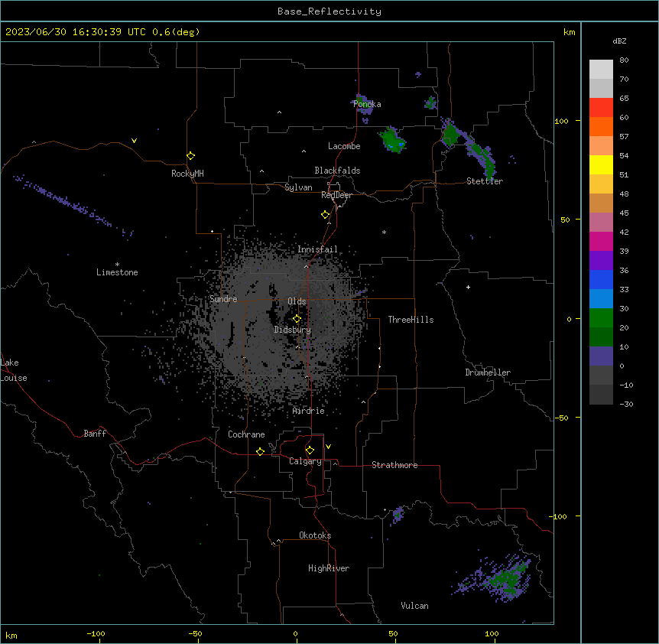
Task: Click the HighRiver town label
Action: [329, 568]
